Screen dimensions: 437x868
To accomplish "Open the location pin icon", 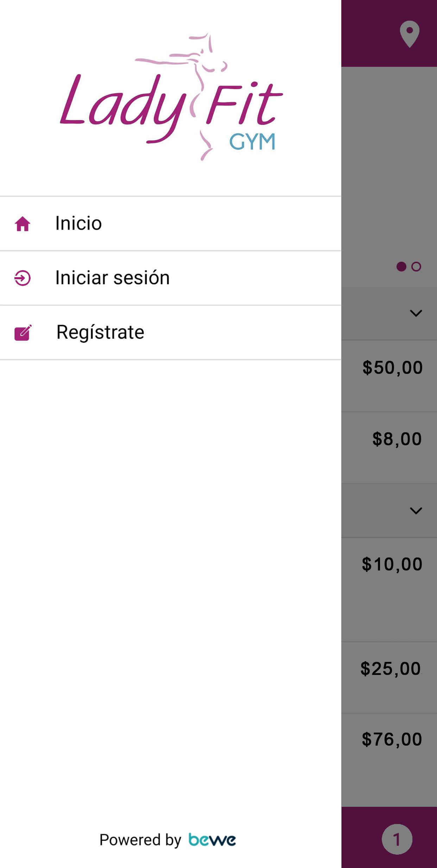I will tap(410, 34).
